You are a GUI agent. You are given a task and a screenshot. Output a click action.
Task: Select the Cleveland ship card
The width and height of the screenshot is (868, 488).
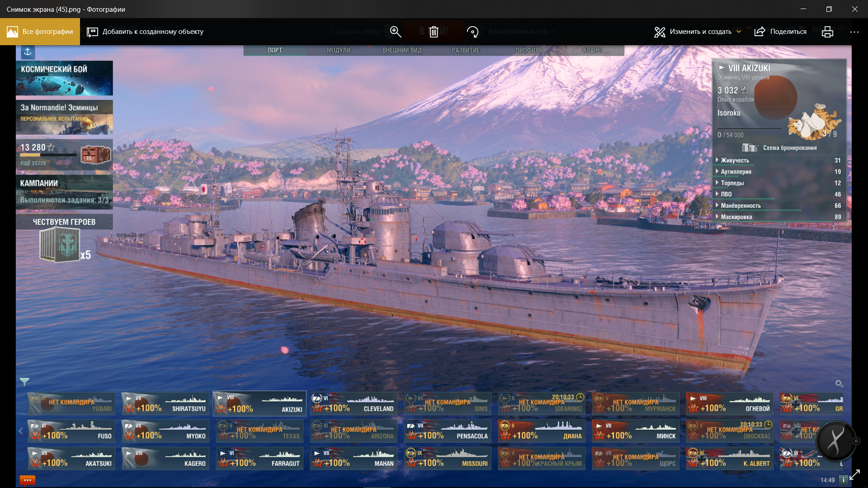coord(354,404)
